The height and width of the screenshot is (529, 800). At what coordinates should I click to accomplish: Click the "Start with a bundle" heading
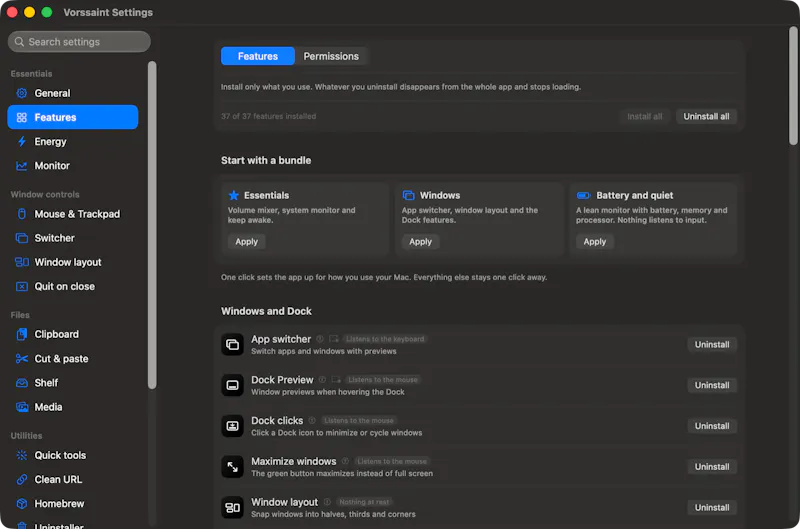click(x=266, y=160)
